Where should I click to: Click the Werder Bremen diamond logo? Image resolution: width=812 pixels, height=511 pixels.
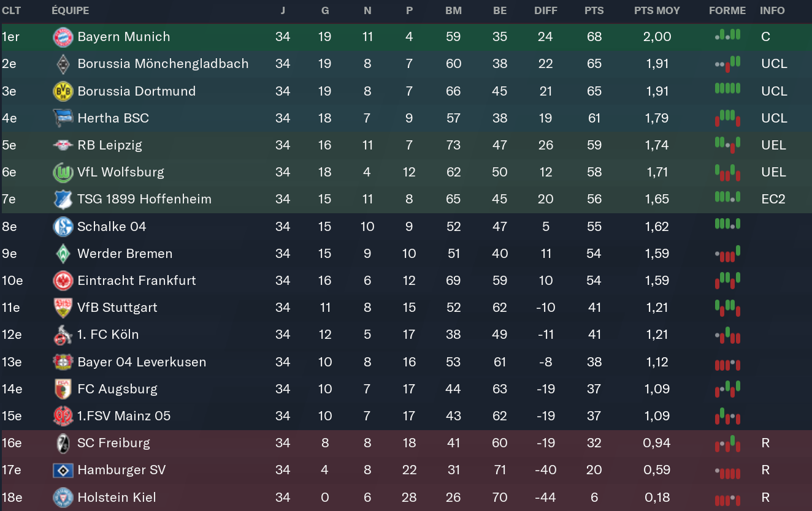coord(63,254)
